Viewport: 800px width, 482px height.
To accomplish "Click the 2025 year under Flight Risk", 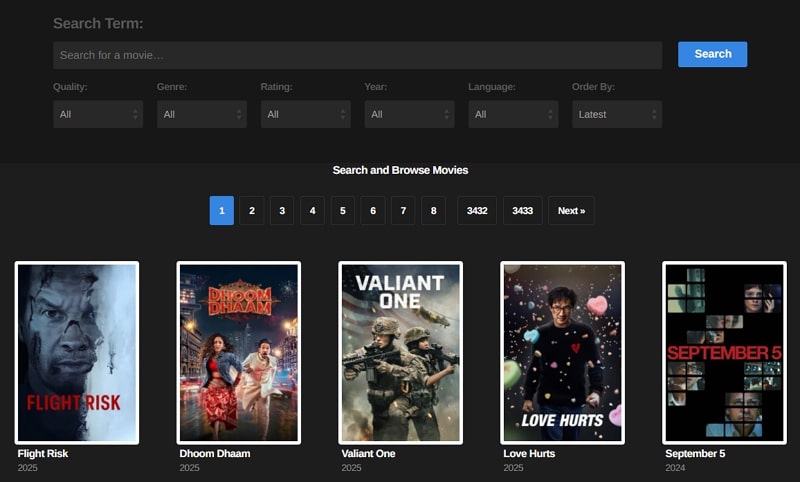I will (x=28, y=468).
